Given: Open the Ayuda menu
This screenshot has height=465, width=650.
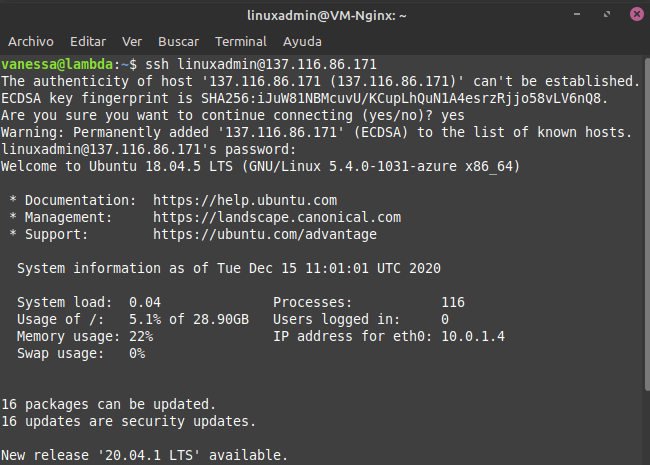Looking at the screenshot, I should (x=302, y=41).
